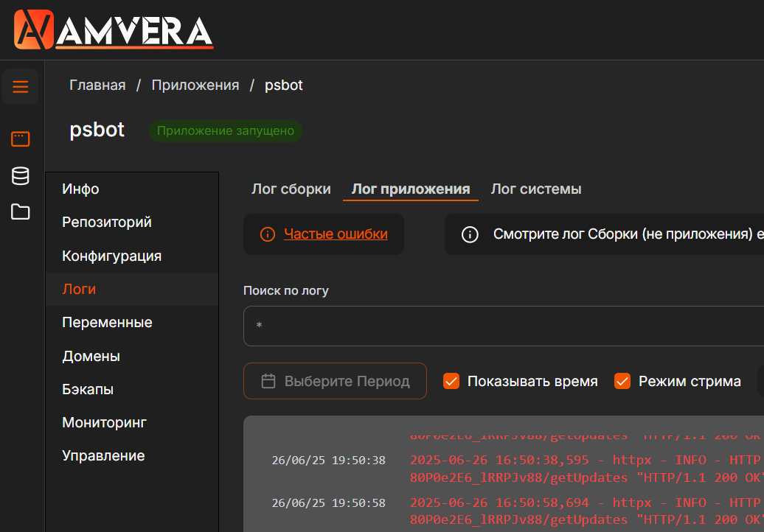This screenshot has width=764, height=532.
Task: Click the calendar icon in Выберите Период
Action: pos(268,381)
